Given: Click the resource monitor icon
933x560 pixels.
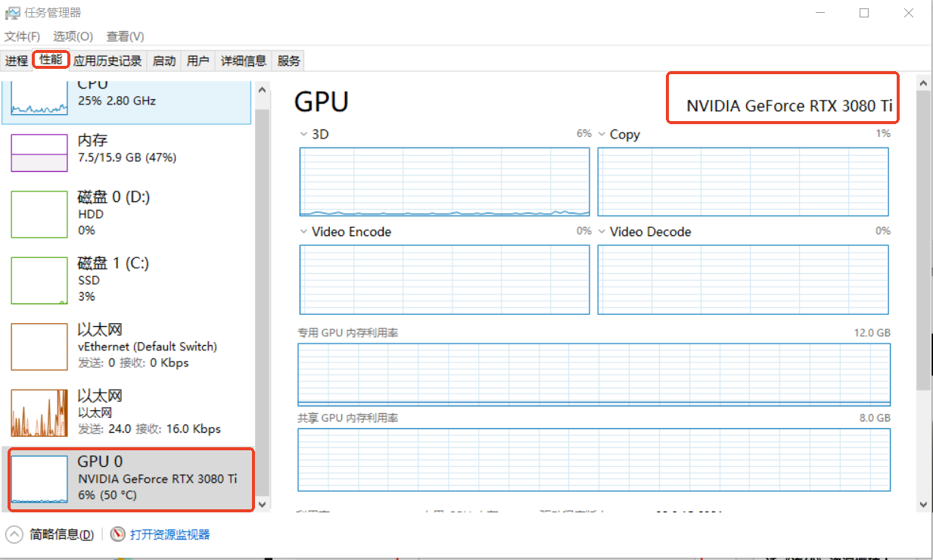Looking at the screenshot, I should pos(117,534).
